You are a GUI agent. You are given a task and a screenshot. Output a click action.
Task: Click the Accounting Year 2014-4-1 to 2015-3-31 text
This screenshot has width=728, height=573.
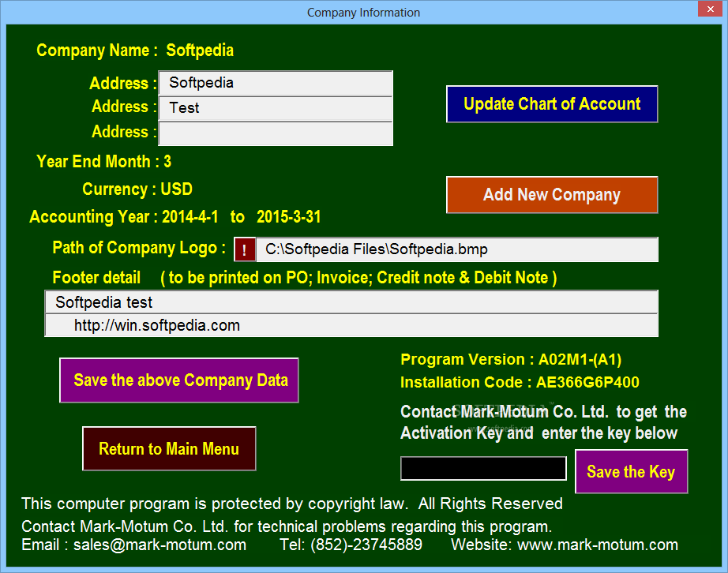175,217
